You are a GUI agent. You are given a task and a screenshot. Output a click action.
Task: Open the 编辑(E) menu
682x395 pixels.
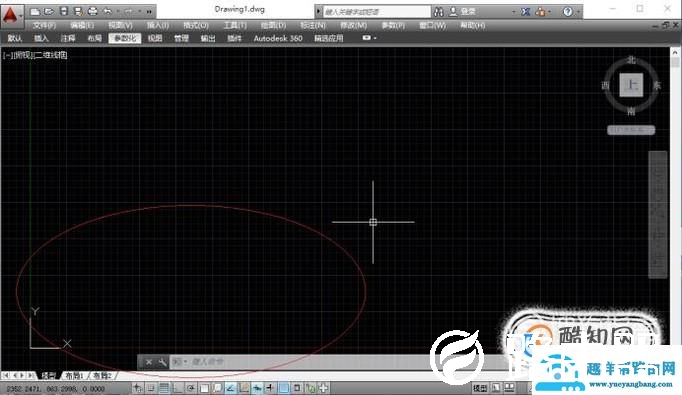pyautogui.click(x=82, y=25)
